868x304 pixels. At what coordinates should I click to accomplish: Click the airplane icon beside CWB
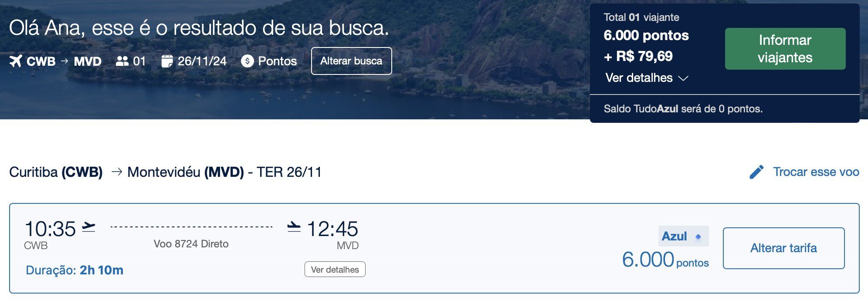click(x=16, y=61)
